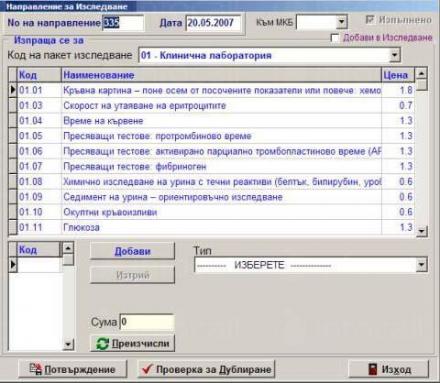The width and height of the screenshot is (440, 383).
Task: Click the row selector arrow beside 01.01
Action: pos(13,90)
